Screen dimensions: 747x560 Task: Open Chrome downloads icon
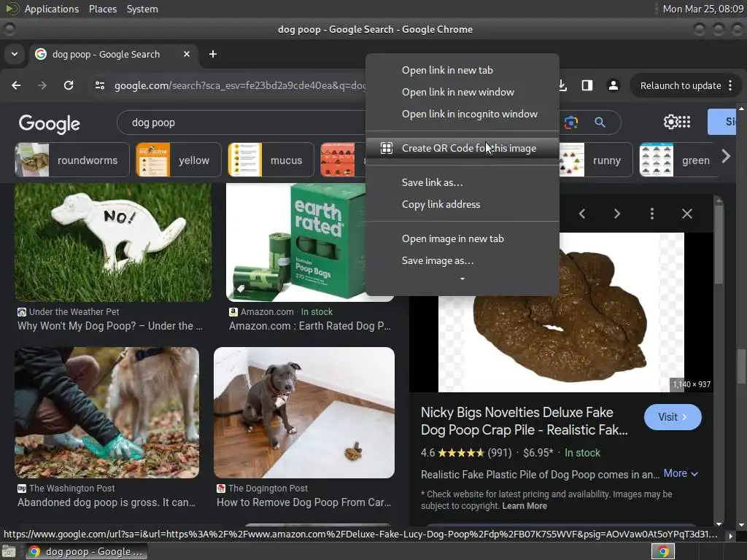click(x=562, y=85)
